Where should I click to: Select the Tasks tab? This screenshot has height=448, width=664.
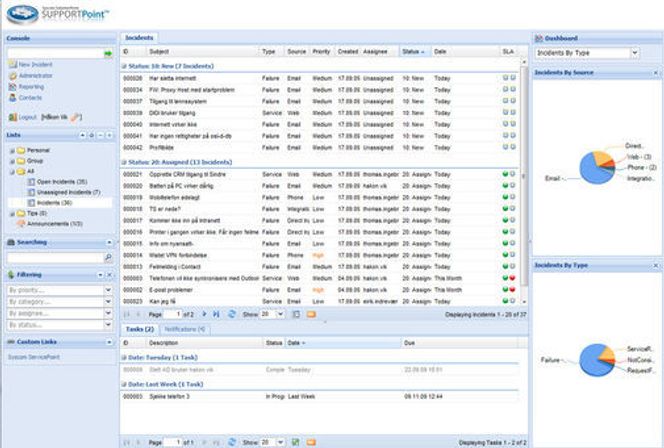(138, 328)
